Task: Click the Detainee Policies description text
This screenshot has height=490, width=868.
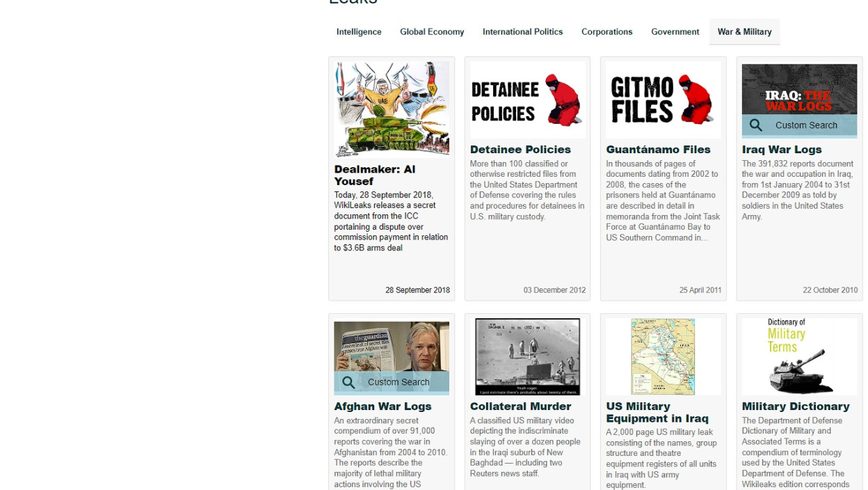Action: (x=527, y=190)
